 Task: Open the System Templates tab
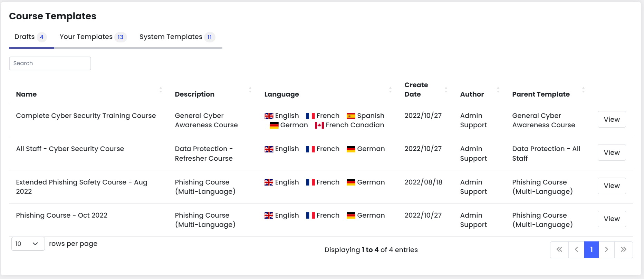pyautogui.click(x=177, y=37)
